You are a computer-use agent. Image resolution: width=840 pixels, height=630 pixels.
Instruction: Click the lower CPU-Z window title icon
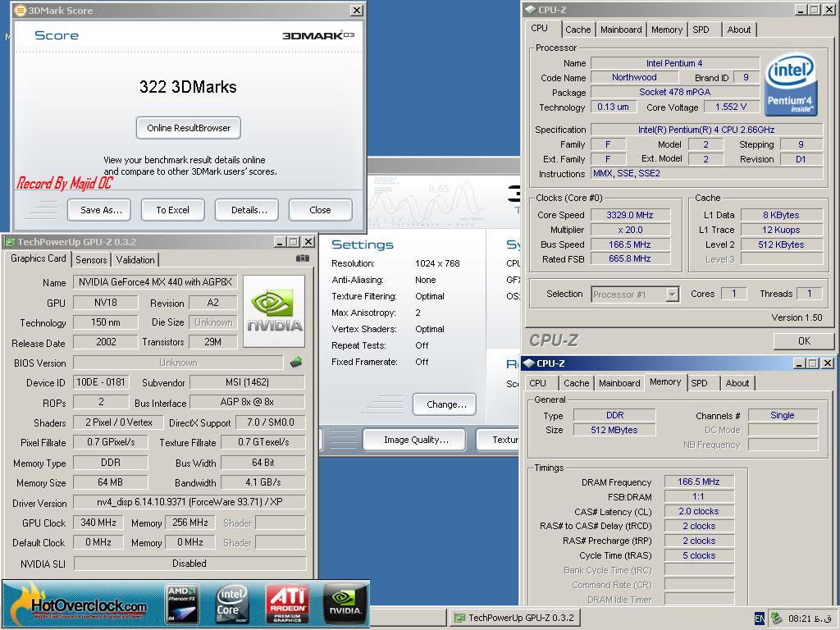click(x=529, y=363)
